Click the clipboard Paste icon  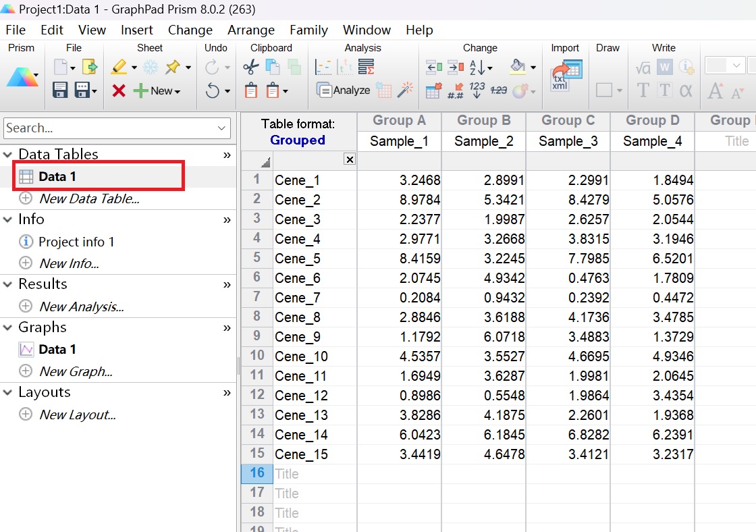[250, 90]
